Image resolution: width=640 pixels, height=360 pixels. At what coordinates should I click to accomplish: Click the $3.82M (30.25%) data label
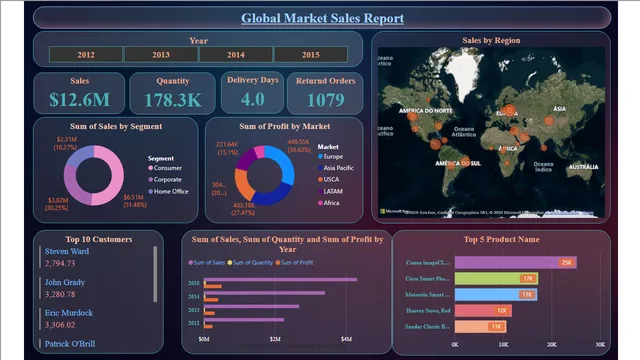point(58,204)
